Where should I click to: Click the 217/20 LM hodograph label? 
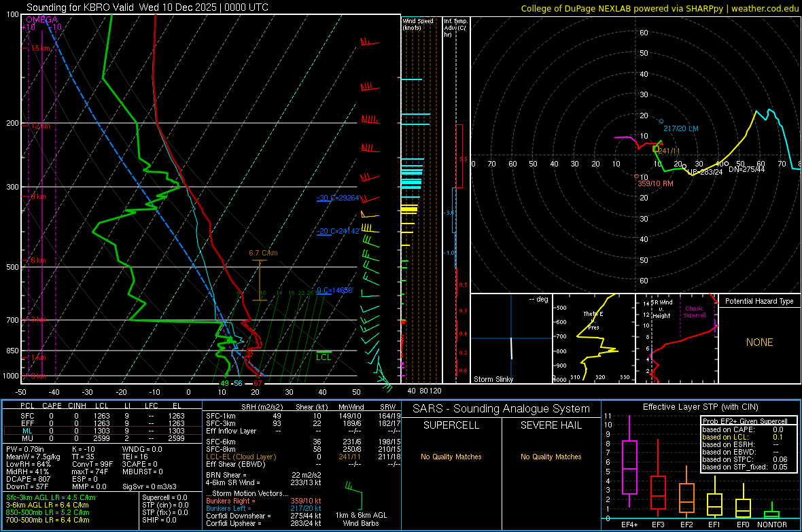coord(681,128)
